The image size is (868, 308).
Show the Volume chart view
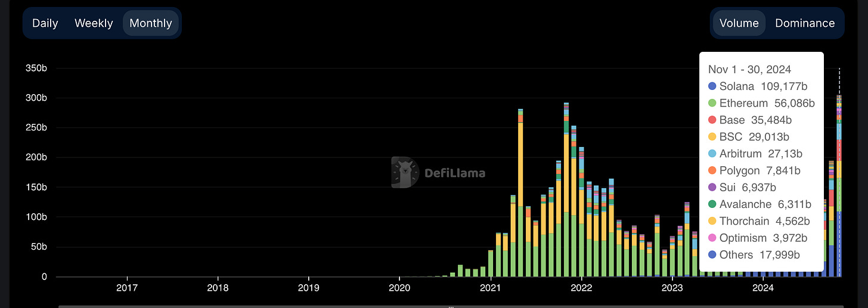tap(739, 23)
